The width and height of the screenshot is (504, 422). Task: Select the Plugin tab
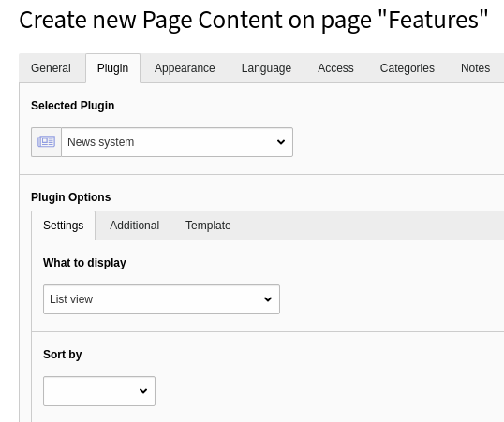pos(112,68)
